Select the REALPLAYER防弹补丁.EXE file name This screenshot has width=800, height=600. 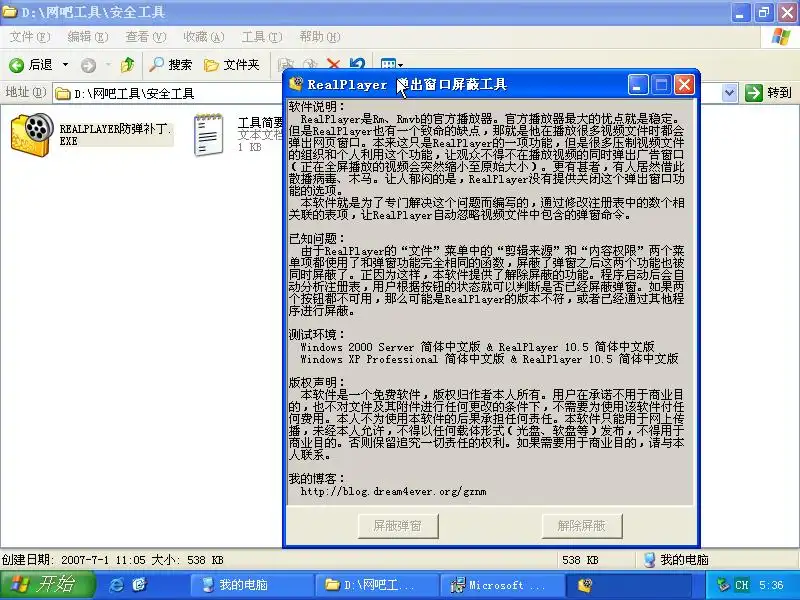[115, 135]
